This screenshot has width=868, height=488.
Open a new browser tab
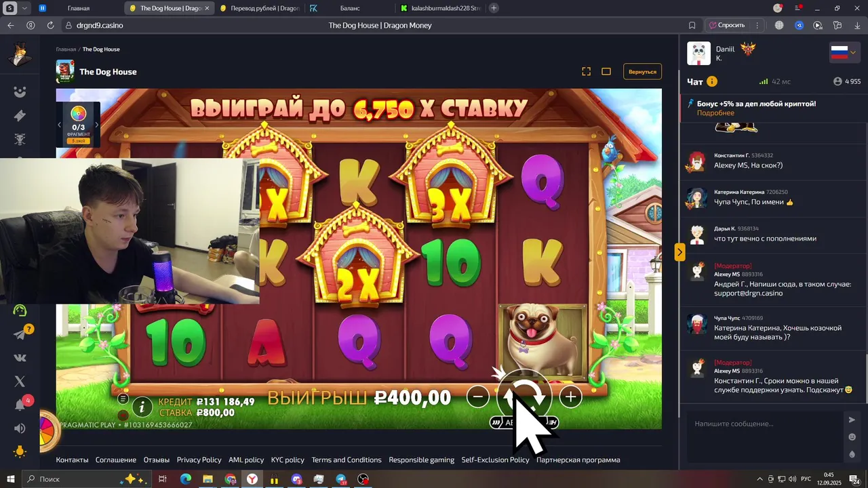[494, 8]
